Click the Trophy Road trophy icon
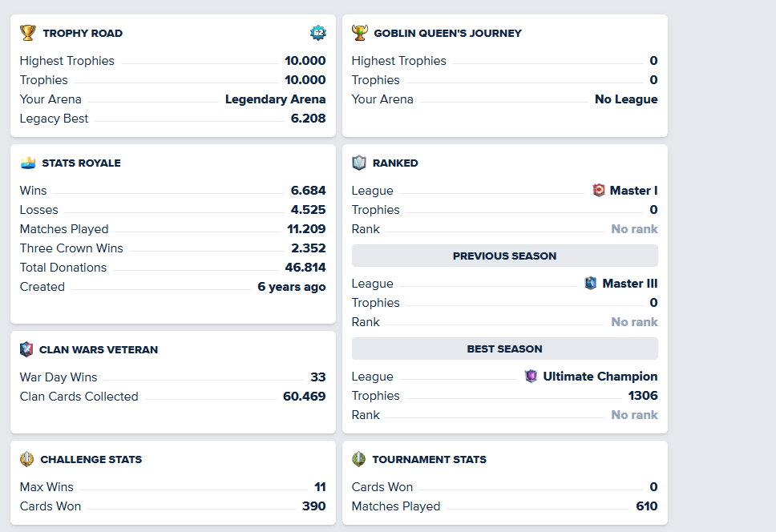This screenshot has width=776, height=532. [x=28, y=33]
